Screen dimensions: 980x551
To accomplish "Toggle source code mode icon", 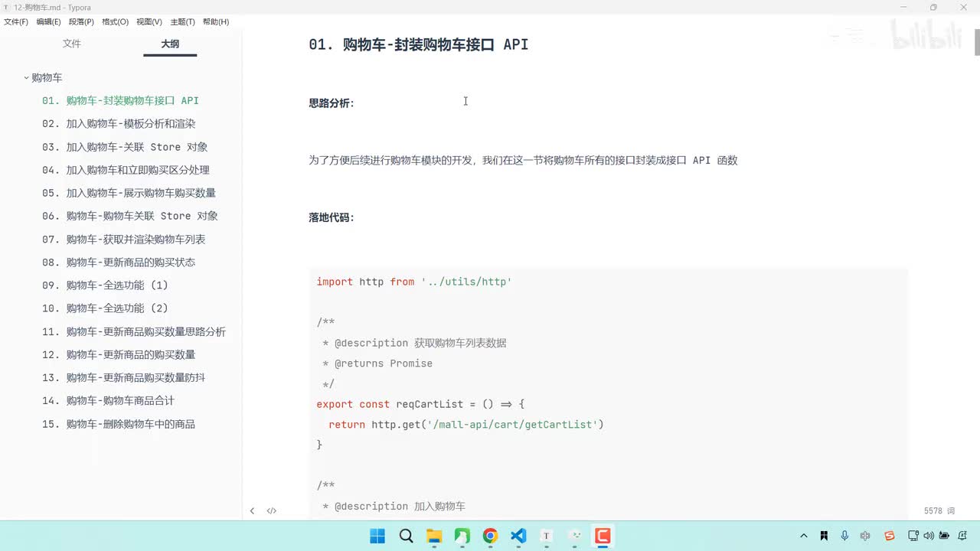I will pos(272,510).
